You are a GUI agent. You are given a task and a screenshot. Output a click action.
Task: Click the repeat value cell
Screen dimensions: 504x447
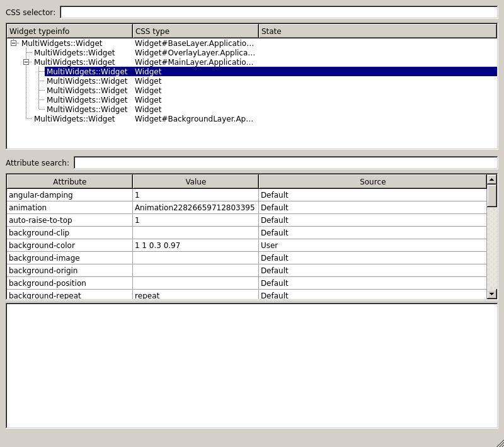[195, 295]
